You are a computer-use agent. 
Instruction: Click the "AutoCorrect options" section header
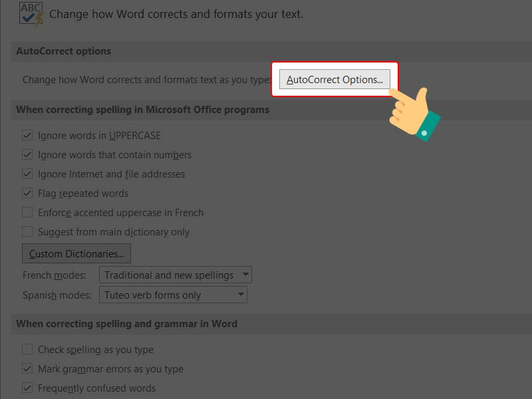click(x=63, y=51)
